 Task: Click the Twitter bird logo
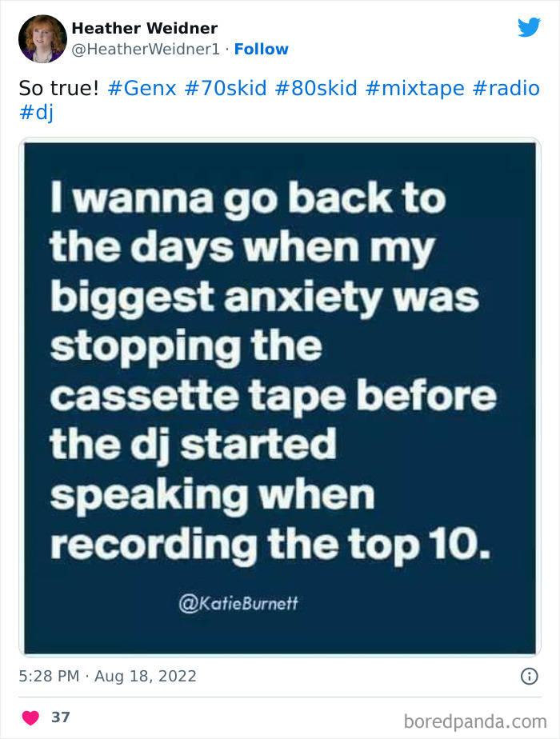pyautogui.click(x=530, y=27)
